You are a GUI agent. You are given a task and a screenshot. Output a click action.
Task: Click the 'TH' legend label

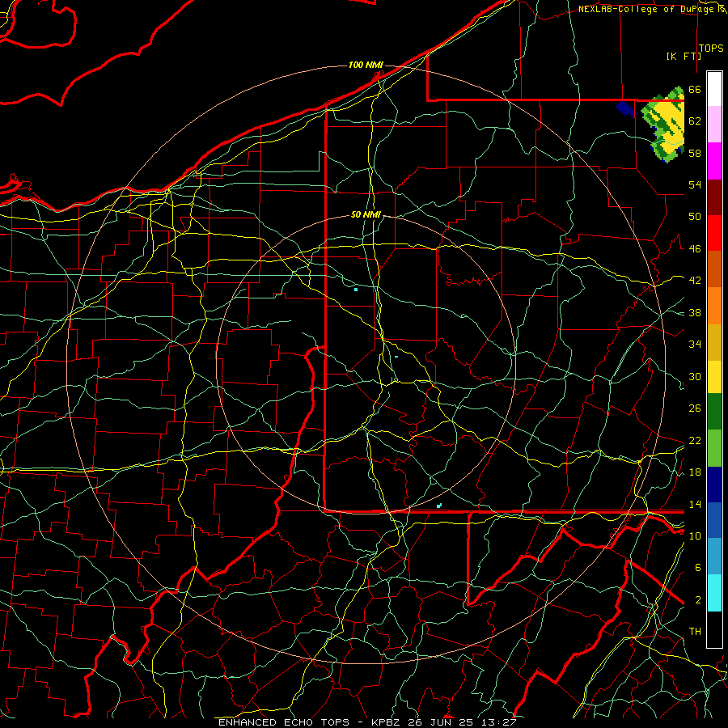695,632
